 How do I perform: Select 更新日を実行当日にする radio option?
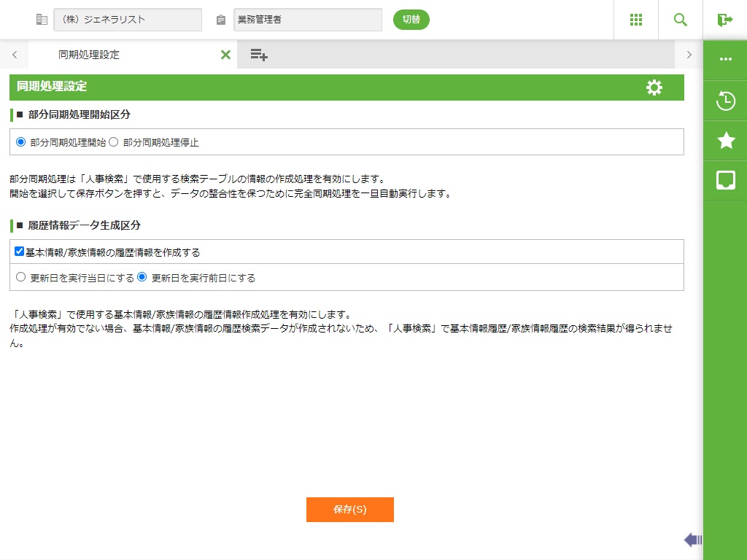tap(20, 277)
